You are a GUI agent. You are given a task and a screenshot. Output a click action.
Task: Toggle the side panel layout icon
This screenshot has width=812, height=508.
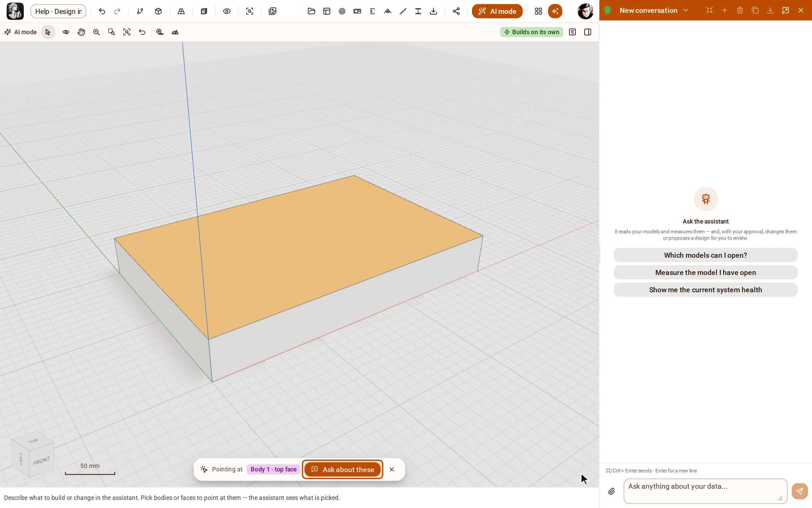point(588,32)
